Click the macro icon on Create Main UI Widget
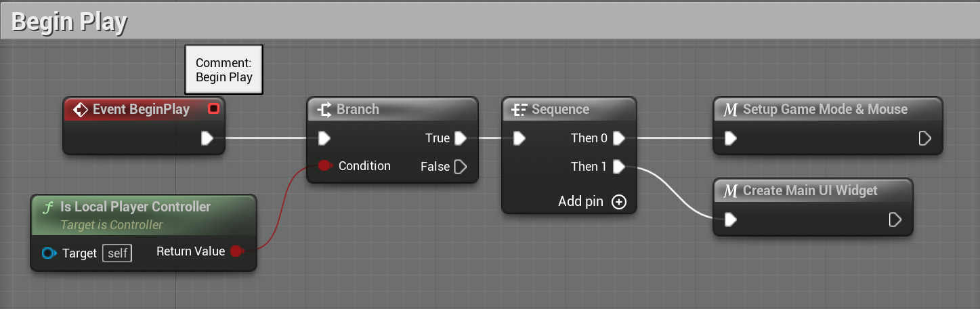 coord(730,191)
